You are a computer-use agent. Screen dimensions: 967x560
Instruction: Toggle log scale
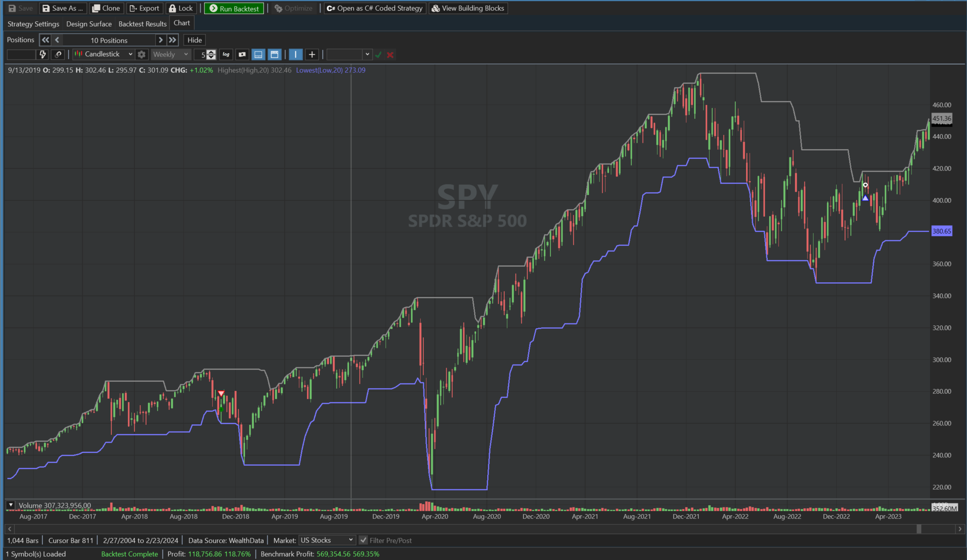pyautogui.click(x=226, y=55)
